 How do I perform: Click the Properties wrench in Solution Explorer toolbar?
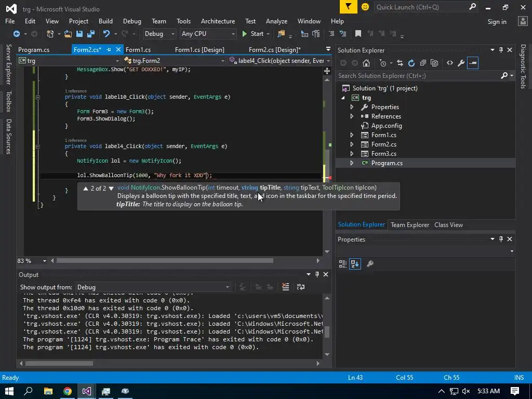[x=461, y=63]
